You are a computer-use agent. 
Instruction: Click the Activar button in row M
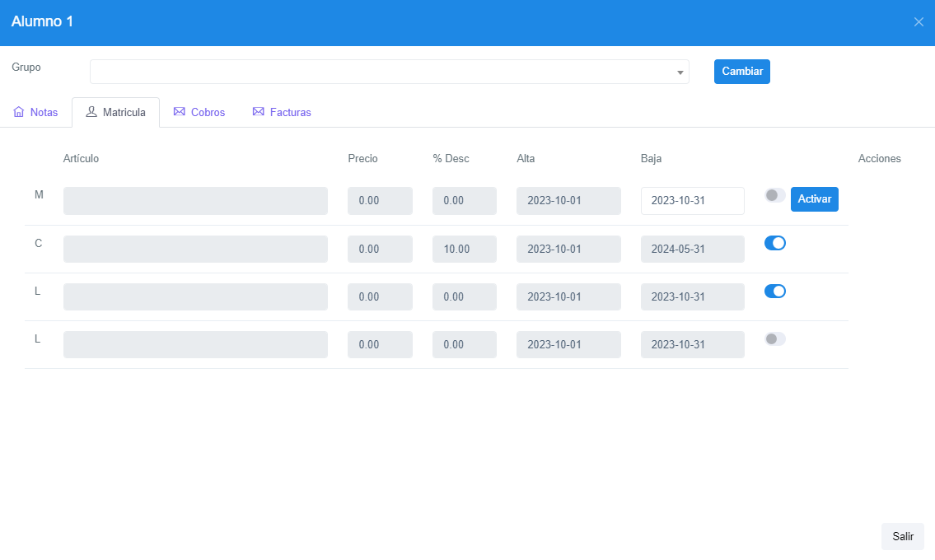click(x=814, y=199)
